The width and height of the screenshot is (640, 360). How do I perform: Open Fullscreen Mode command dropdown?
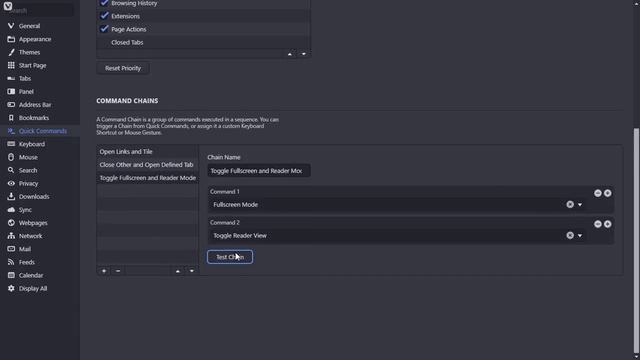(580, 205)
